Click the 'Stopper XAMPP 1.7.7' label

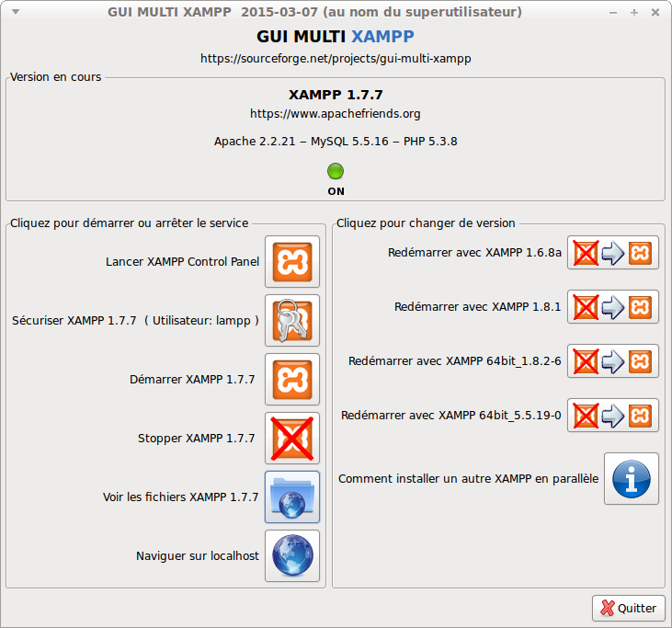click(197, 438)
